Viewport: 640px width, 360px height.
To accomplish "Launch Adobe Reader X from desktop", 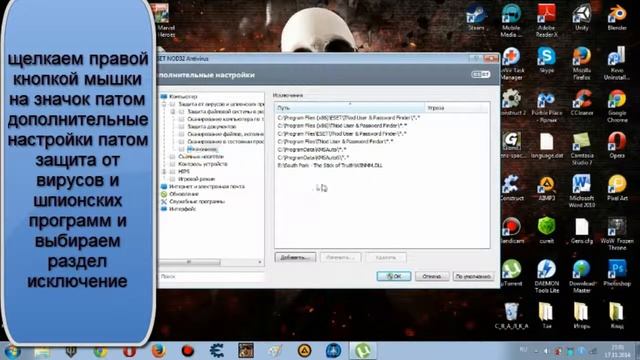I will pyautogui.click(x=547, y=20).
